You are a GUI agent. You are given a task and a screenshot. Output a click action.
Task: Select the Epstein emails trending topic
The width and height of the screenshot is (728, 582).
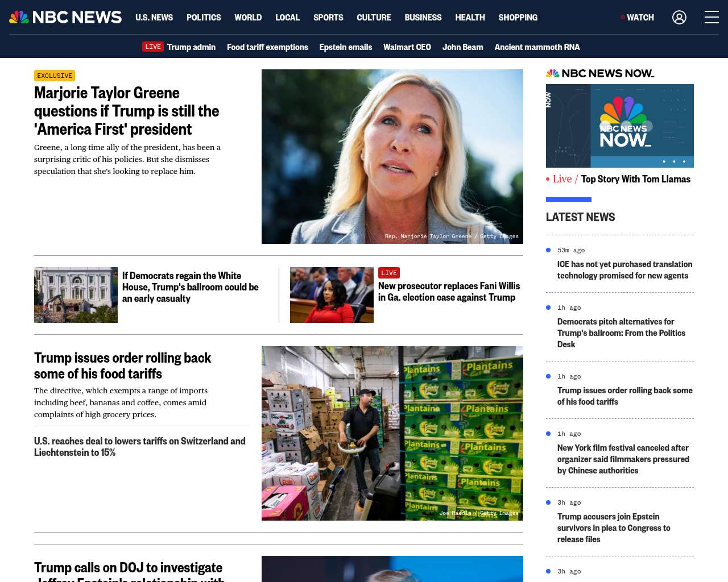(x=345, y=47)
